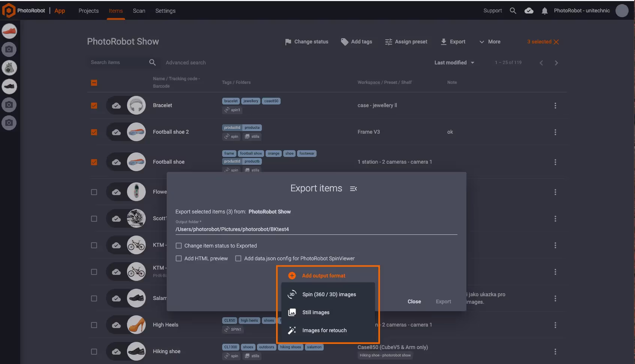Click the toolbar Export download button
Viewport: 635px width, 364px height.
point(453,42)
